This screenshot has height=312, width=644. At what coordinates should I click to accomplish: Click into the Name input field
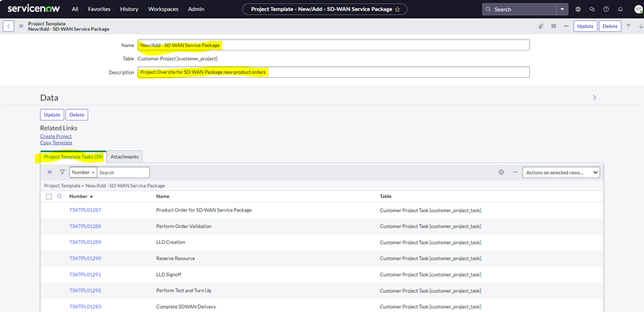(333, 45)
